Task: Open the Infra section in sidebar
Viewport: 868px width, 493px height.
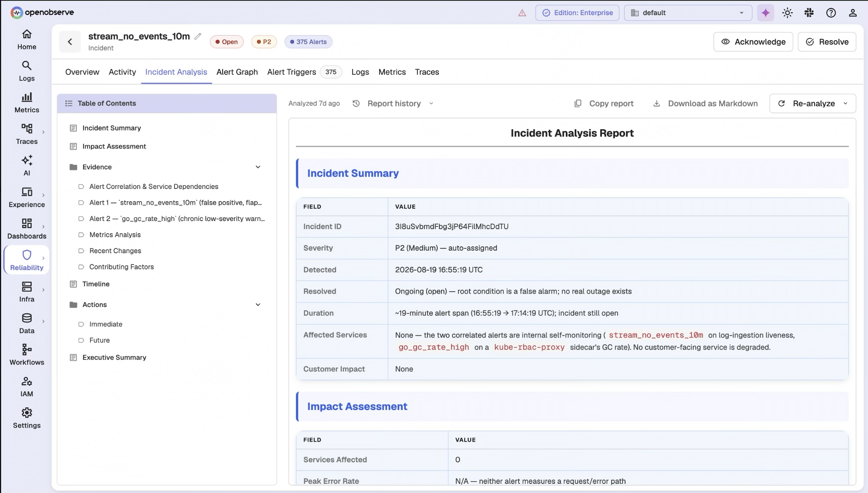Action: click(x=27, y=292)
